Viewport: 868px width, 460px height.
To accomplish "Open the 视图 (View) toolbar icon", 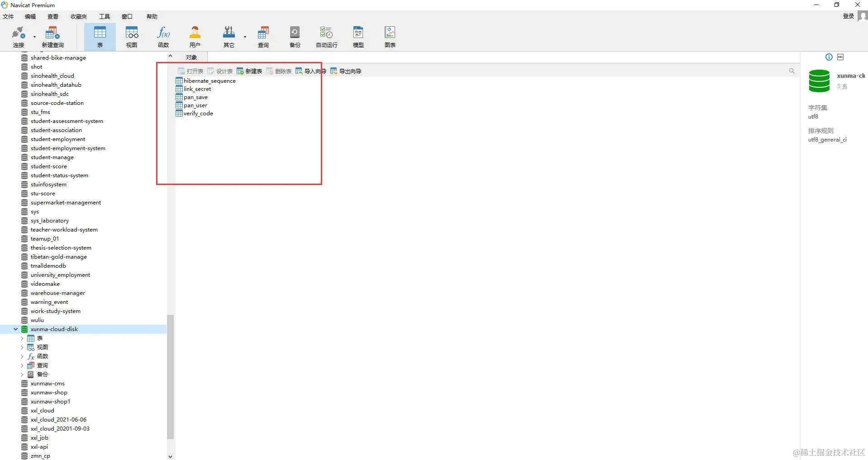I will [132, 37].
